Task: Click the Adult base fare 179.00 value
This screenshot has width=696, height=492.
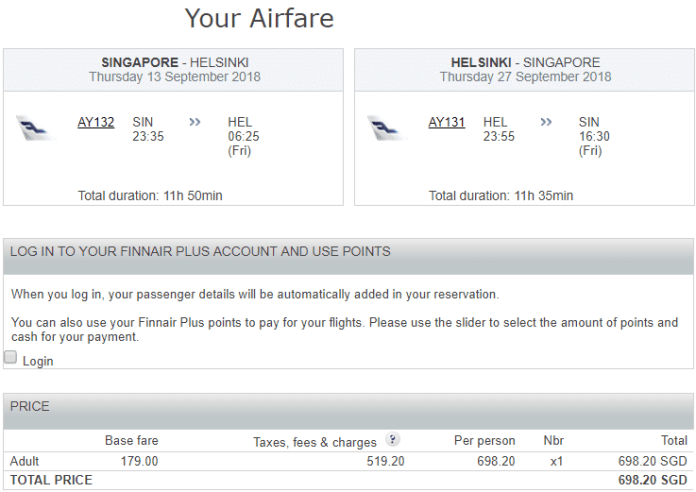Action: click(x=139, y=461)
